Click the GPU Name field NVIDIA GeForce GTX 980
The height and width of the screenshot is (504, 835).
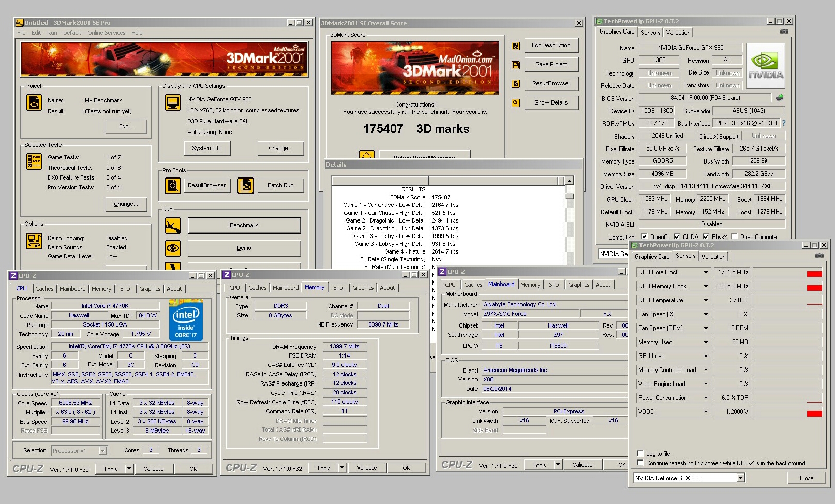pos(690,48)
